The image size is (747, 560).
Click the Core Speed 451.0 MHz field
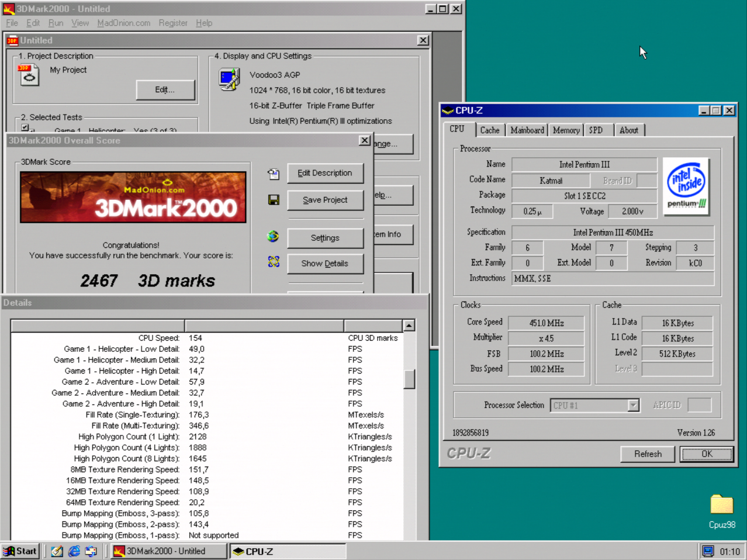pos(547,323)
